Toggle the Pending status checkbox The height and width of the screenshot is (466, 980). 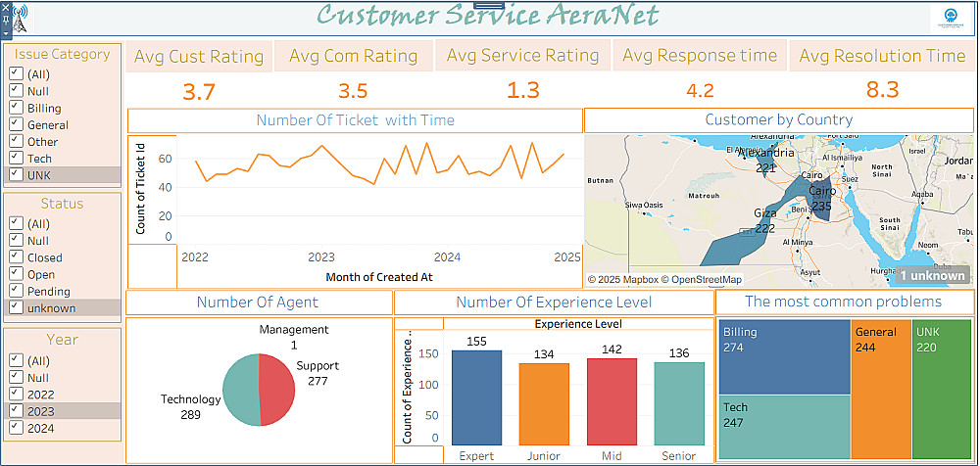coord(16,291)
